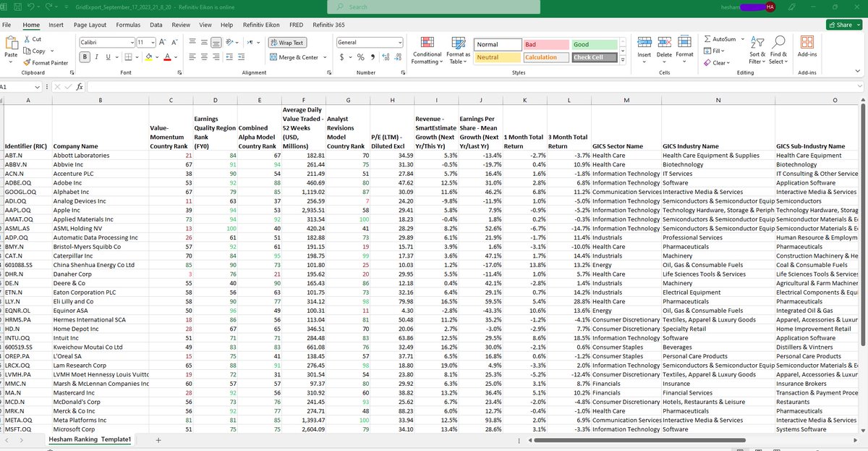Apply the Good cell style

pos(594,44)
